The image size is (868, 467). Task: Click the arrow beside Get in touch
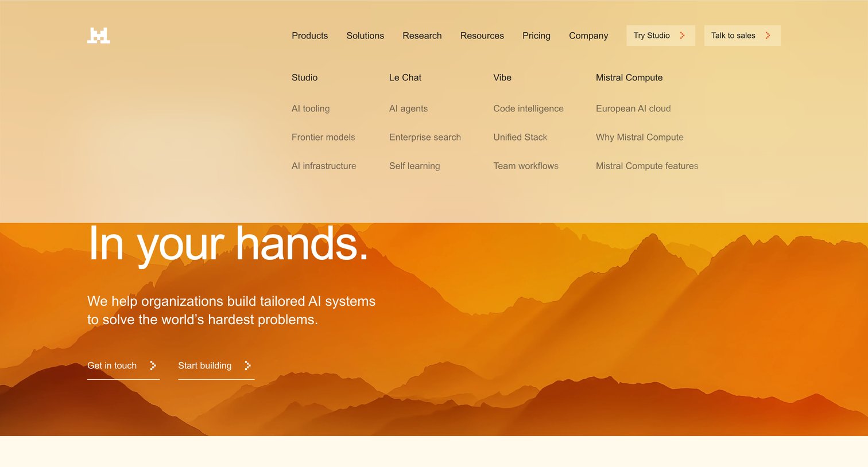pos(153,365)
